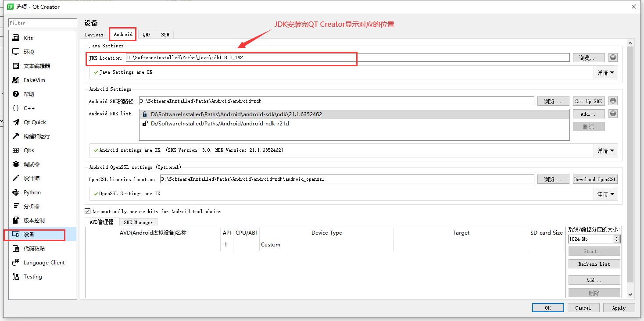Expand the OpenSSL Settings 详情 dropdown
Screen dimensions: 644x321
[605, 194]
